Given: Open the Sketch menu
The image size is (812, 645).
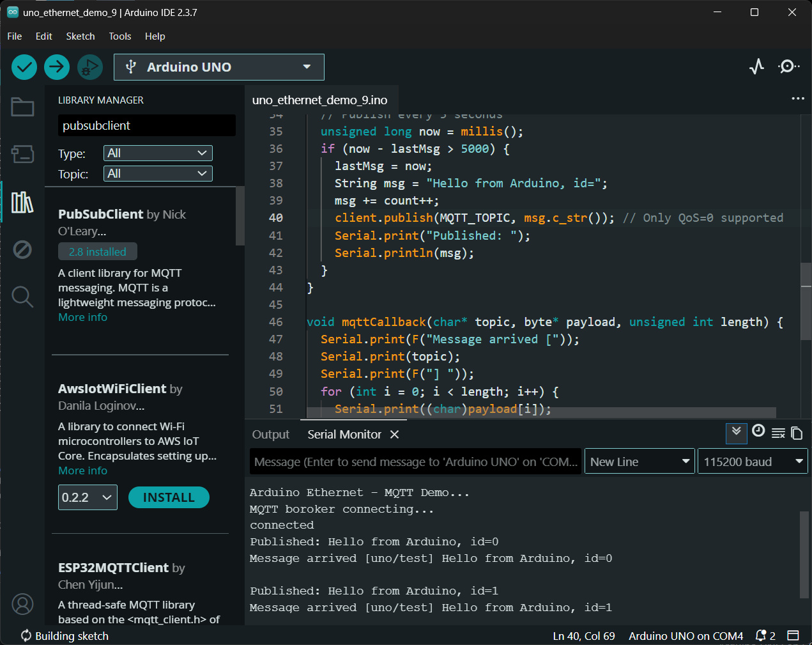Looking at the screenshot, I should 80,36.
